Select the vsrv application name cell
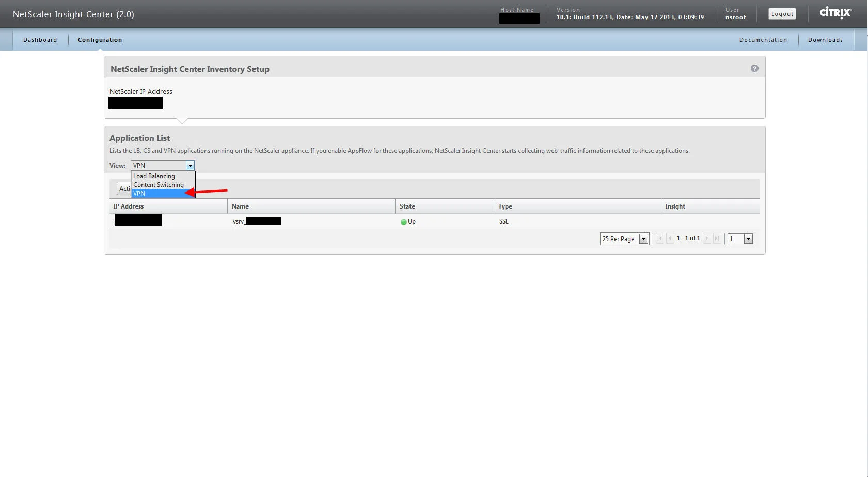This screenshot has height=477, width=868. point(257,221)
